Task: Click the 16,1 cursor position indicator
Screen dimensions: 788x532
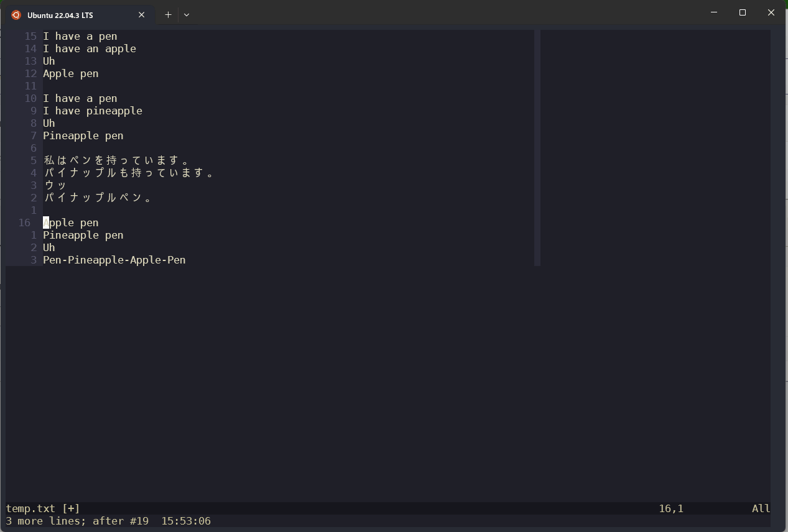Action: point(670,508)
